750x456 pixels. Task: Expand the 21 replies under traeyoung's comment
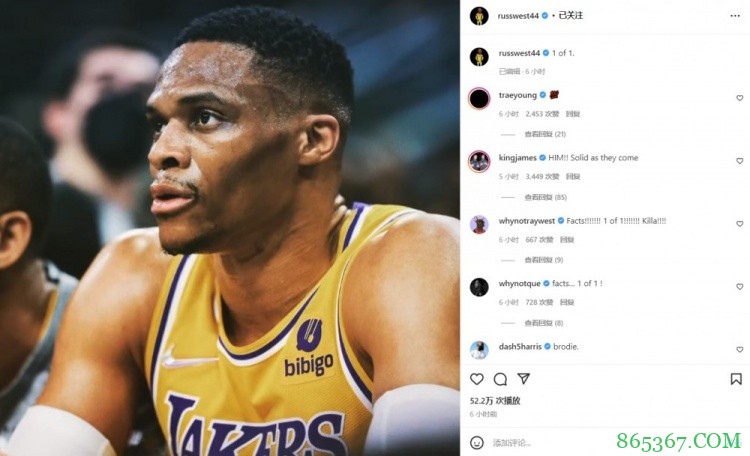pyautogui.click(x=546, y=133)
